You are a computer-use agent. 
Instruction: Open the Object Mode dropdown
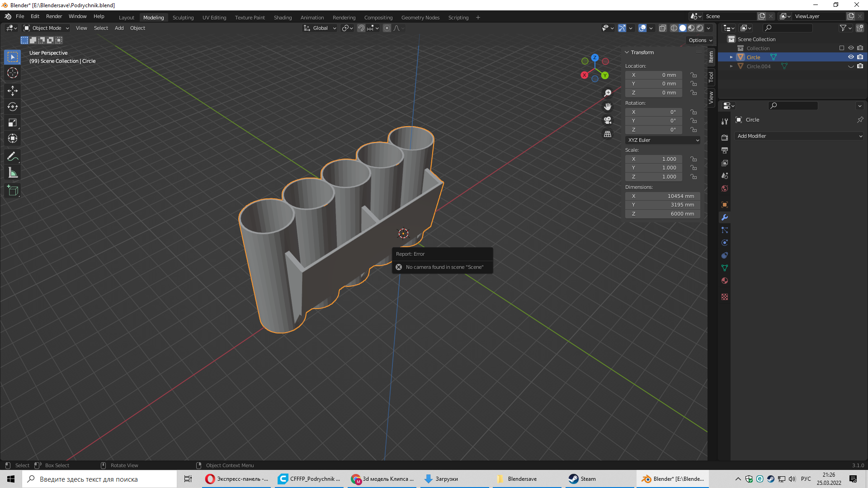[46, 28]
